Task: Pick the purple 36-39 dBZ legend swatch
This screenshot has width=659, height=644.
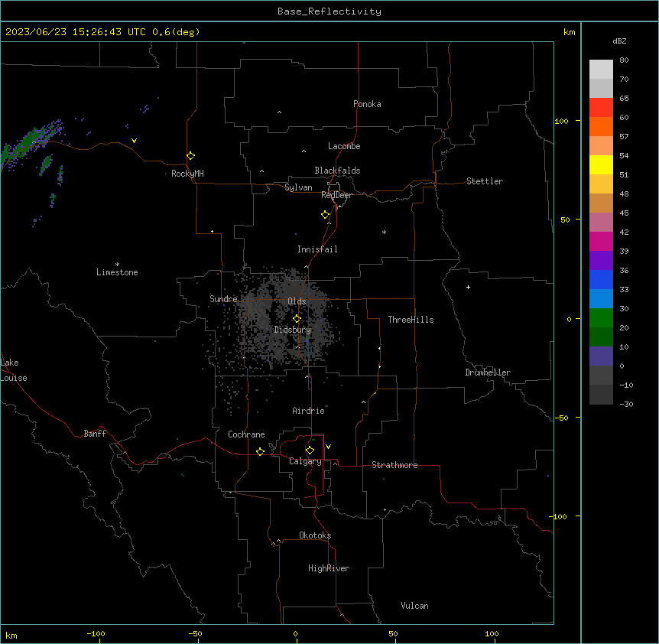Action: pos(601,261)
